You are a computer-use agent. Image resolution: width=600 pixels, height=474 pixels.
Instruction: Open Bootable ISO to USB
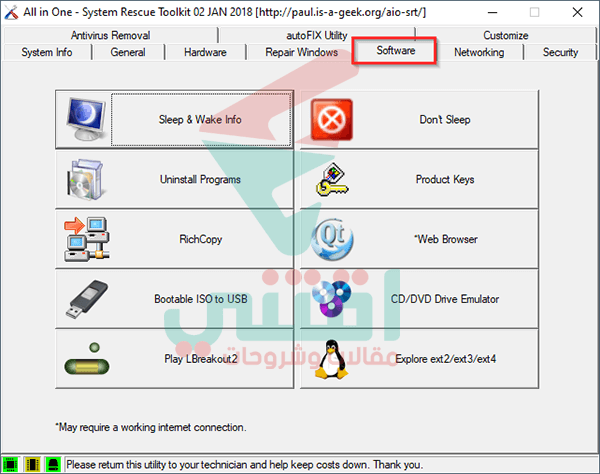click(174, 299)
